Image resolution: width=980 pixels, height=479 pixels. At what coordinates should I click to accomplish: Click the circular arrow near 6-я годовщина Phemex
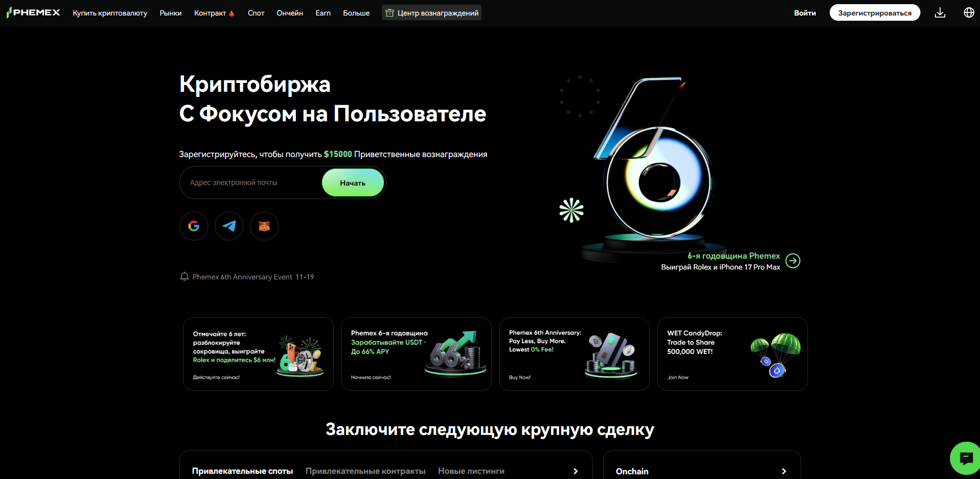click(x=792, y=261)
